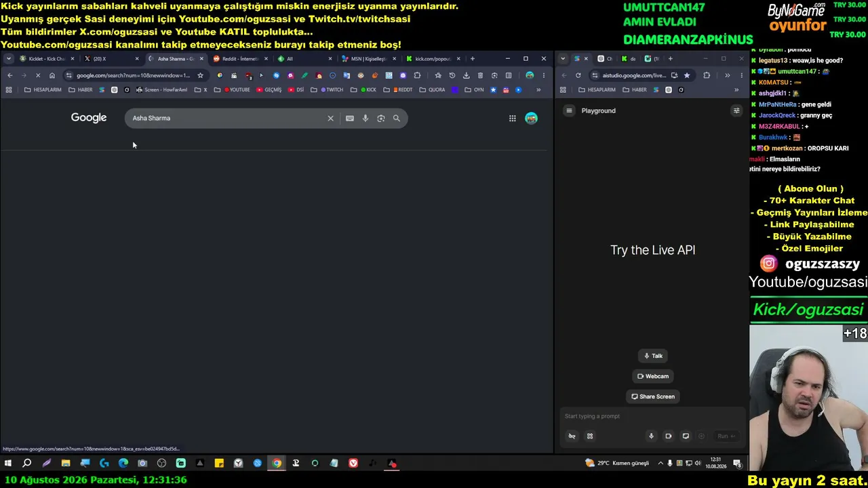This screenshot has height=488, width=868.
Task: Expand the tab search list in left browser
Action: 8,58
